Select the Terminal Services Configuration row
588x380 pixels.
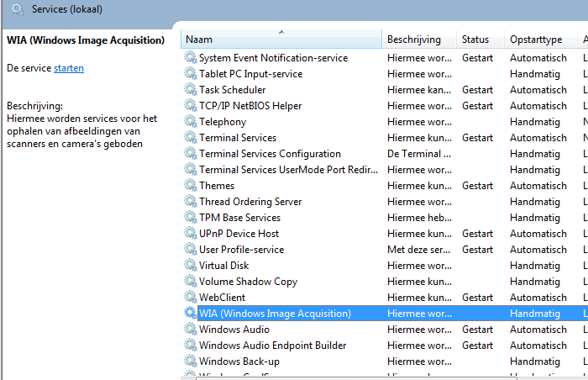385,154
